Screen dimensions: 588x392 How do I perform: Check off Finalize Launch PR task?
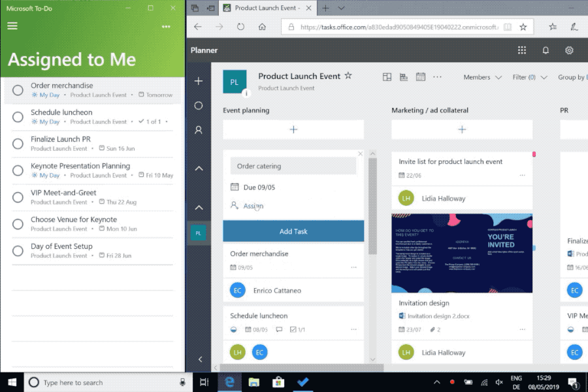[17, 142]
